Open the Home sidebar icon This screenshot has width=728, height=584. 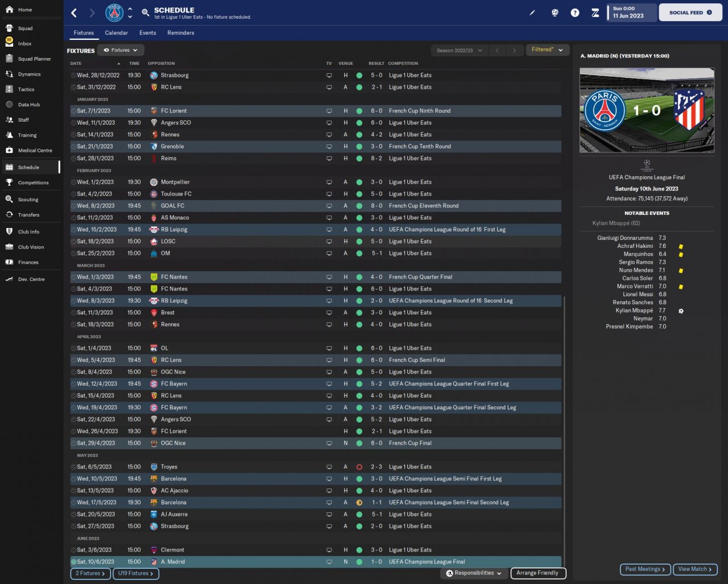click(9, 10)
